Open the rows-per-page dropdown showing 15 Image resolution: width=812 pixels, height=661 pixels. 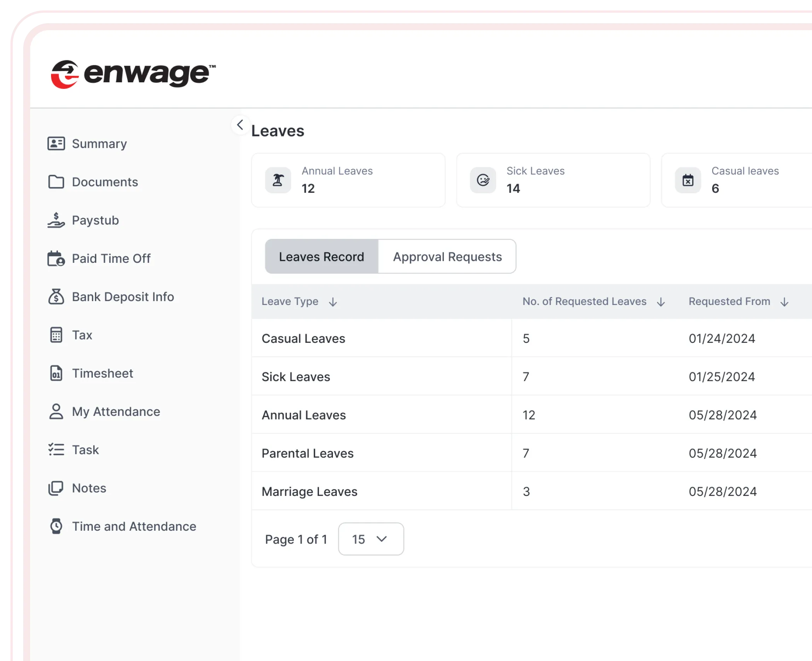click(x=371, y=539)
